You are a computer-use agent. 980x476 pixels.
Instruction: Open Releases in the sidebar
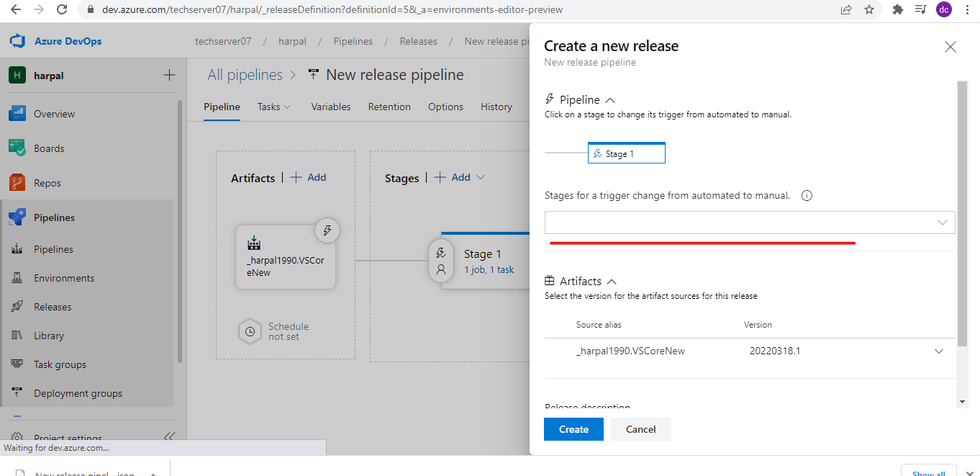[x=53, y=307]
